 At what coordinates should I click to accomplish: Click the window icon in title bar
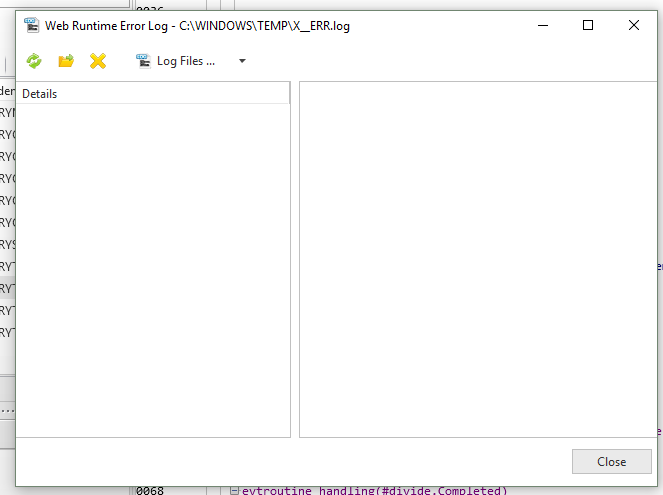click(31, 25)
